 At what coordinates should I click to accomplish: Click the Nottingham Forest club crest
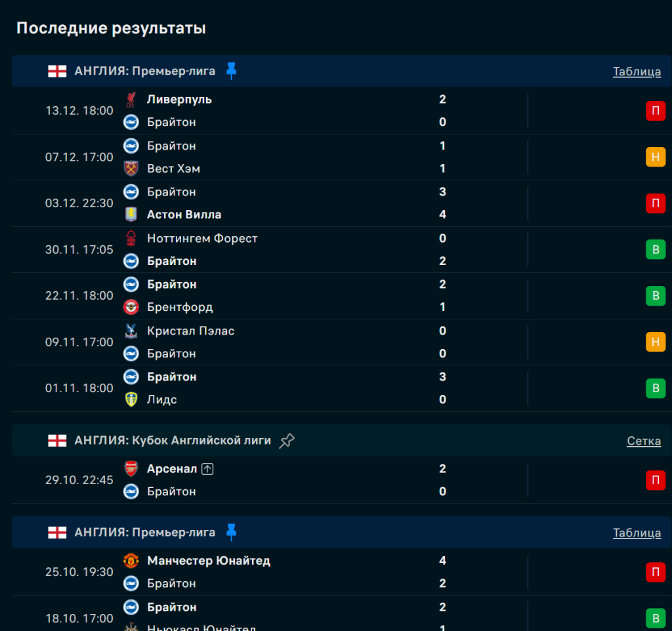[131, 238]
